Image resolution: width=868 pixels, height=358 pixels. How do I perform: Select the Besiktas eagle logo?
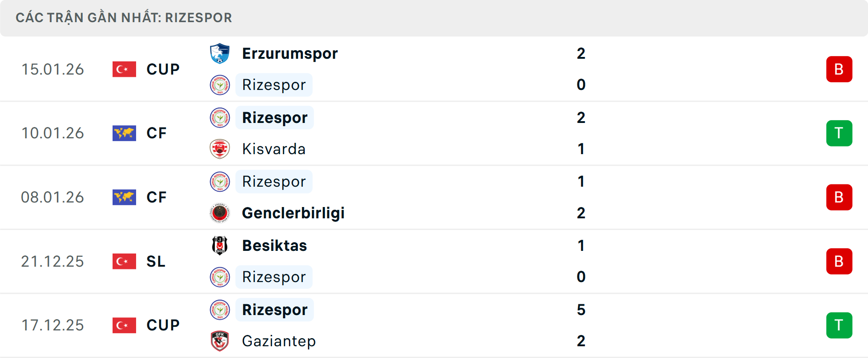pyautogui.click(x=220, y=245)
